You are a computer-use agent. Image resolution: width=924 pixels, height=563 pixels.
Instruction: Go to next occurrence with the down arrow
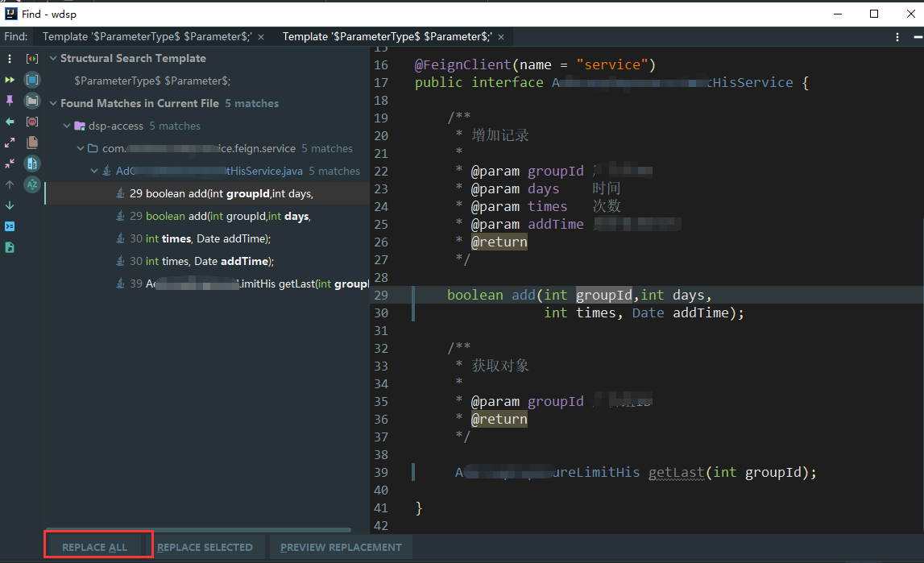click(10, 205)
